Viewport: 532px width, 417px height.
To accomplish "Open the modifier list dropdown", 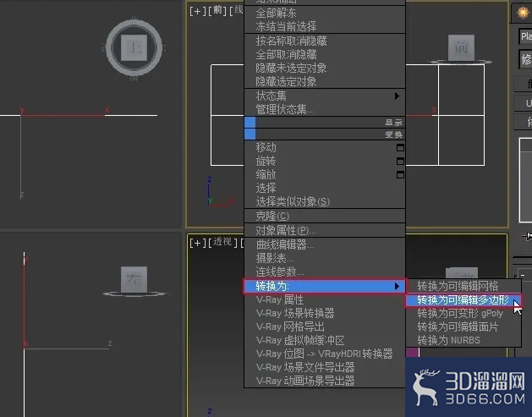I will [x=525, y=59].
